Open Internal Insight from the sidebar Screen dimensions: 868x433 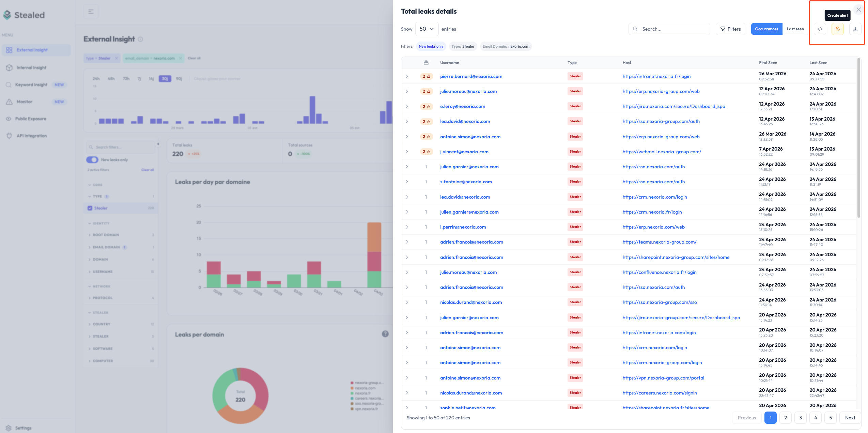click(31, 67)
